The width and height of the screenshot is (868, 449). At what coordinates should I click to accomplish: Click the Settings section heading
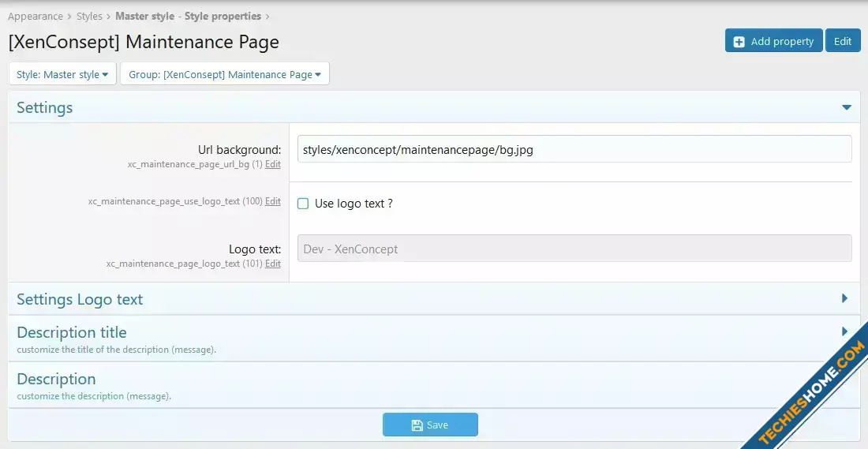[x=44, y=107]
